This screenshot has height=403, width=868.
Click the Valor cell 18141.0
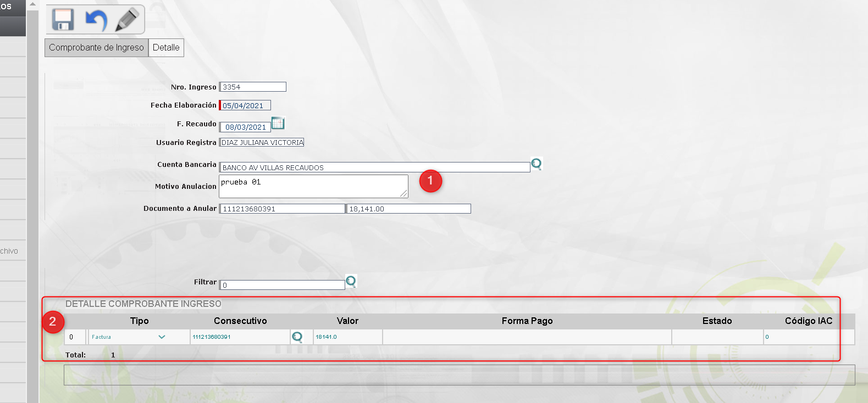[347, 337]
